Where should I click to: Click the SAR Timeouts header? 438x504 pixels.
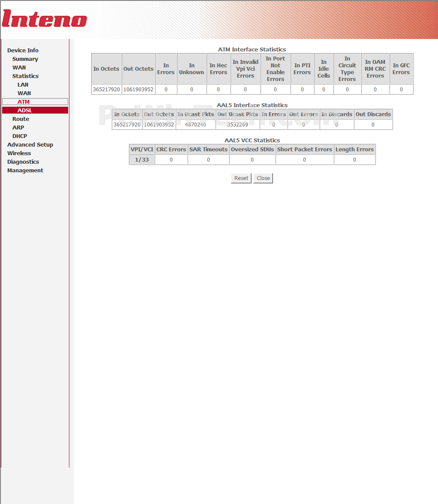pos(208,150)
